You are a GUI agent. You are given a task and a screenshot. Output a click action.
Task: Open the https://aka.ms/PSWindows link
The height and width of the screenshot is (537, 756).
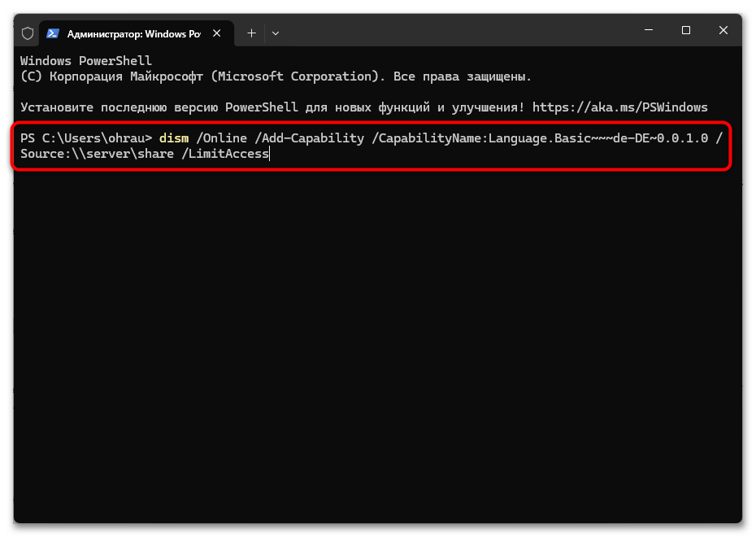pyautogui.click(x=619, y=107)
